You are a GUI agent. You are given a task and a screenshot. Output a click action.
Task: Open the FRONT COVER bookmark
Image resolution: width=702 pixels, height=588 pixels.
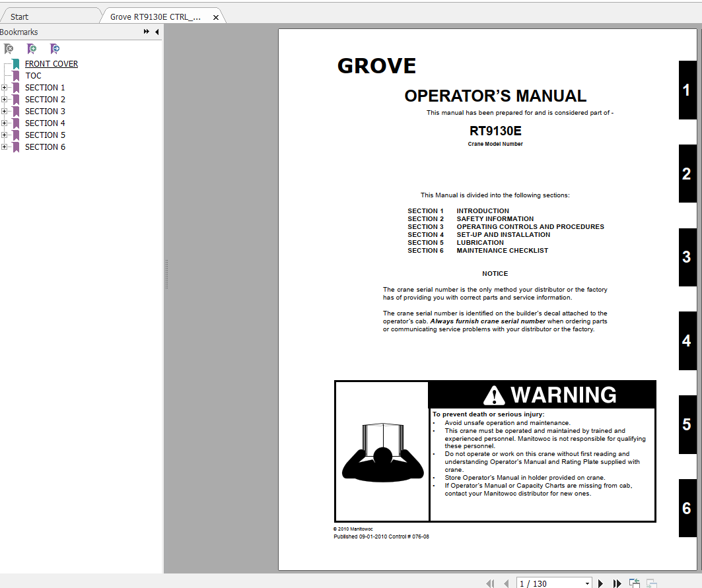[52, 64]
